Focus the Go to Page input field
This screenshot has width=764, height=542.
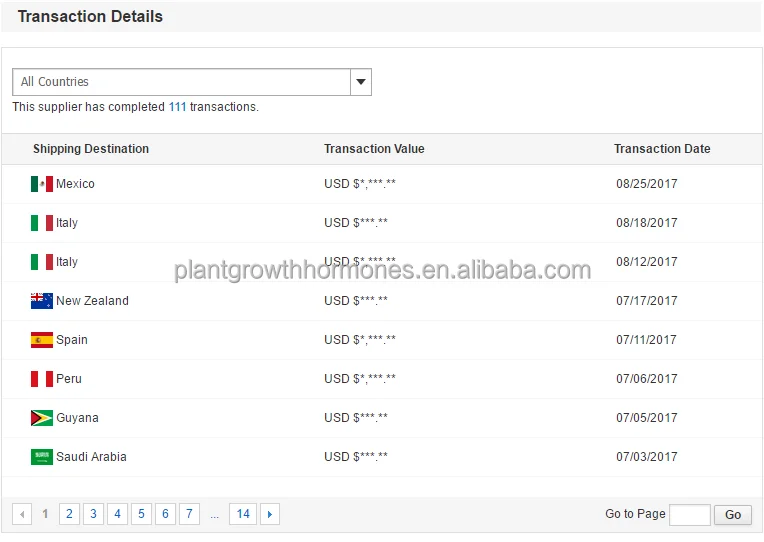[689, 515]
